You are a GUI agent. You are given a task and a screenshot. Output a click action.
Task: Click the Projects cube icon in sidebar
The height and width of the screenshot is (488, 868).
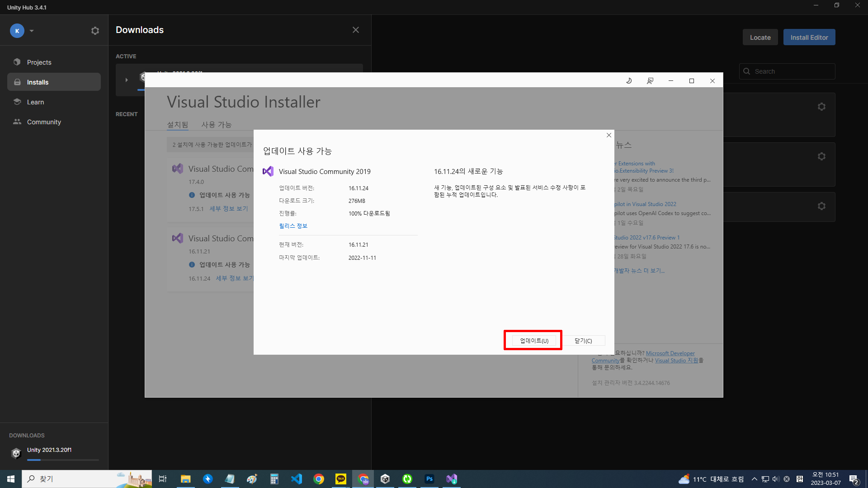17,62
